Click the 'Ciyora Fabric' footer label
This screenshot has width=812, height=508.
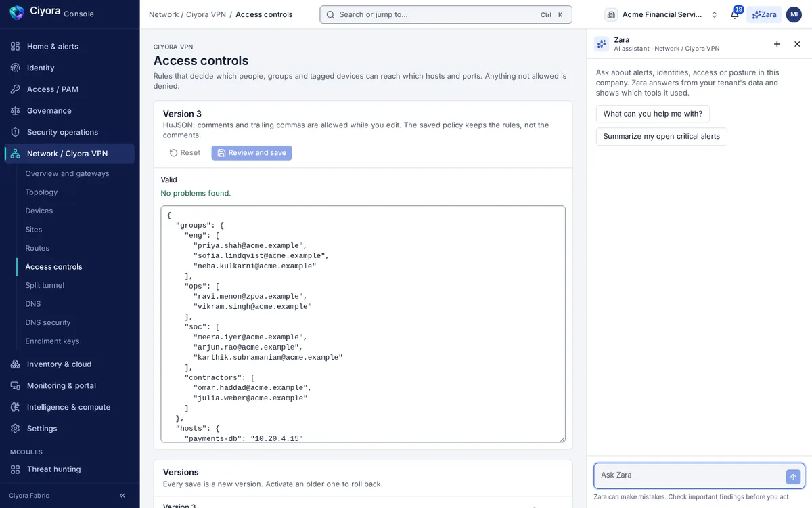coord(29,496)
